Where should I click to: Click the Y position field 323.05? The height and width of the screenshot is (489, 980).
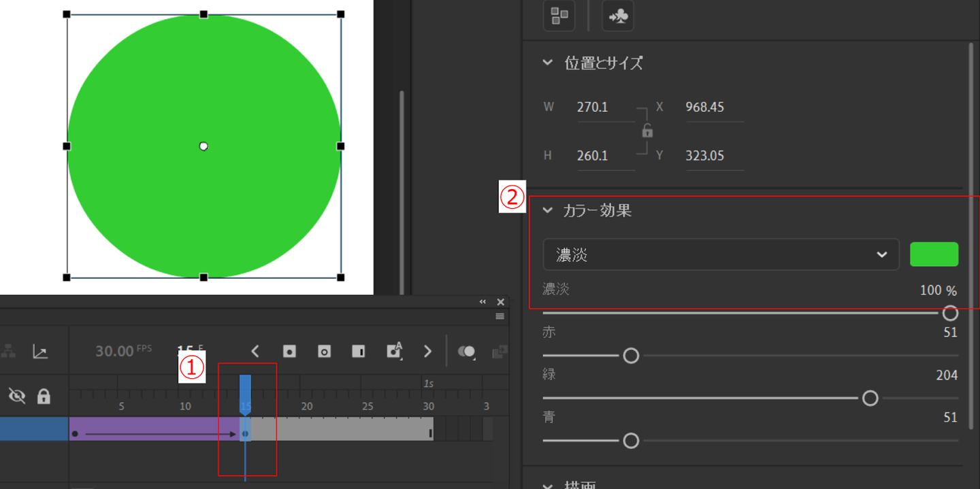pos(715,156)
